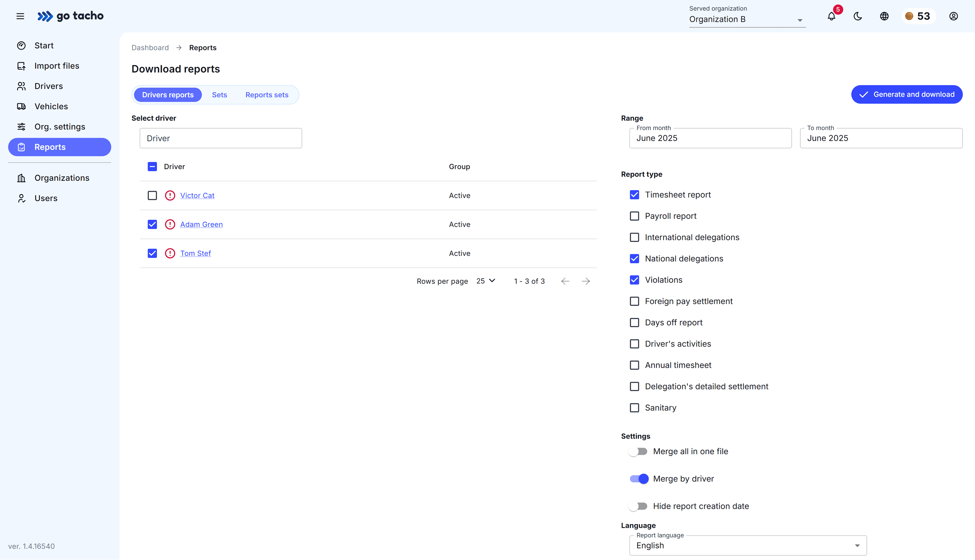Open the language globe selector
Viewport: 975px width, 560px height.
coord(884,16)
